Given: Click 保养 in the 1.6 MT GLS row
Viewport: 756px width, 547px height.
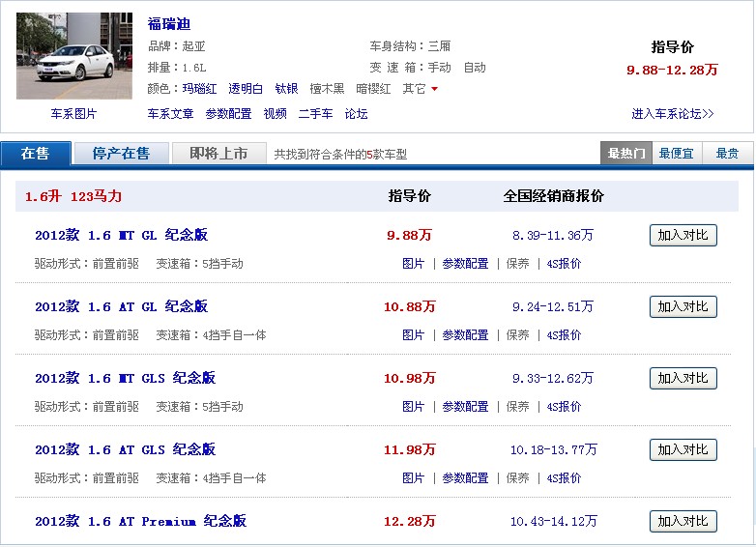Looking at the screenshot, I should pos(517,407).
